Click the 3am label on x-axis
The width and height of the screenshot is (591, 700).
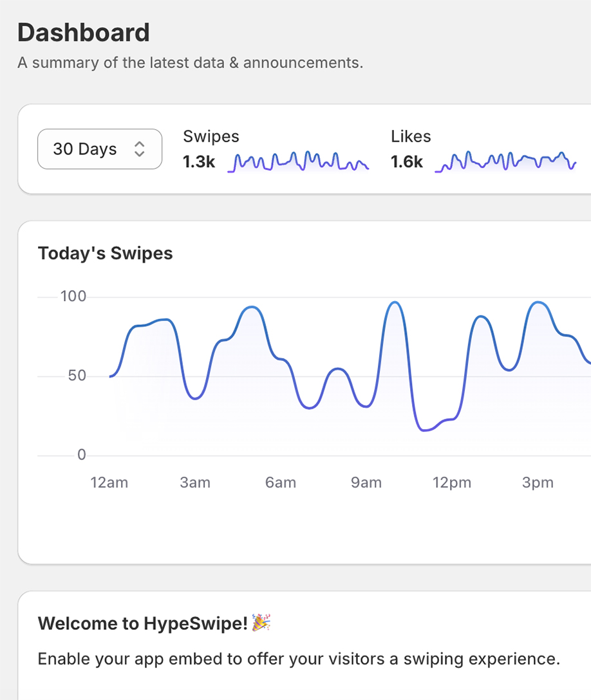tap(195, 483)
